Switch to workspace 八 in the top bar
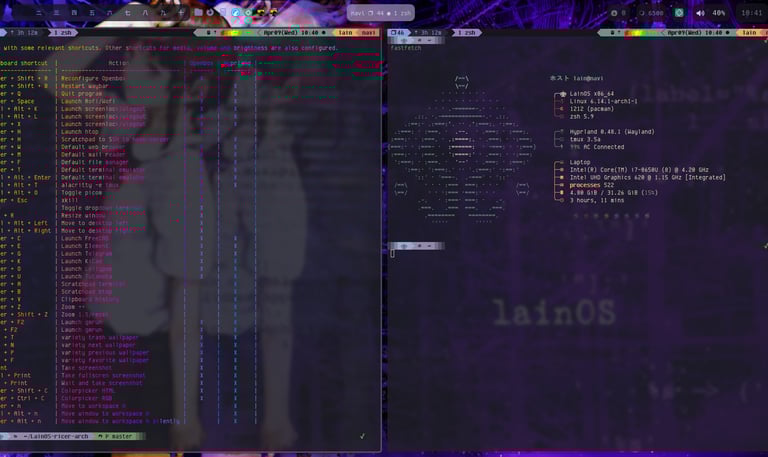This screenshot has height=457, width=768. [145, 13]
